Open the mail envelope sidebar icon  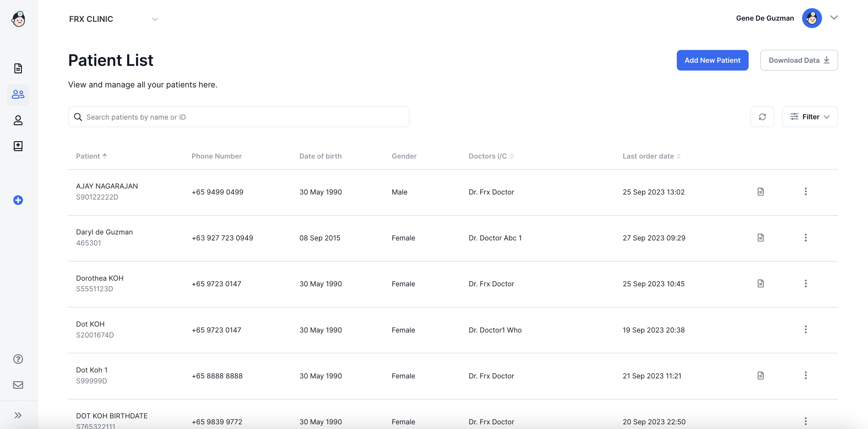(x=18, y=385)
